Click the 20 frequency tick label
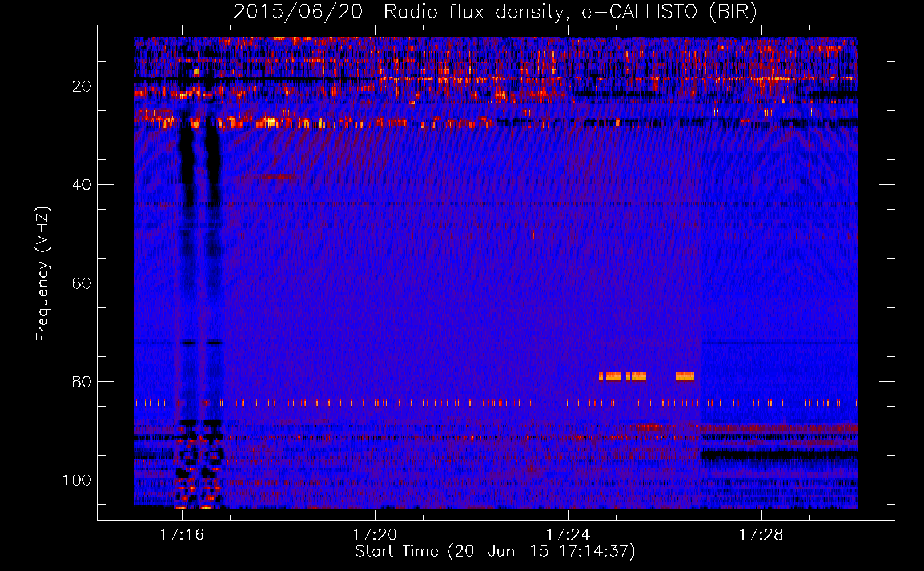Screen dimensions: 924x571 pyautogui.click(x=82, y=86)
